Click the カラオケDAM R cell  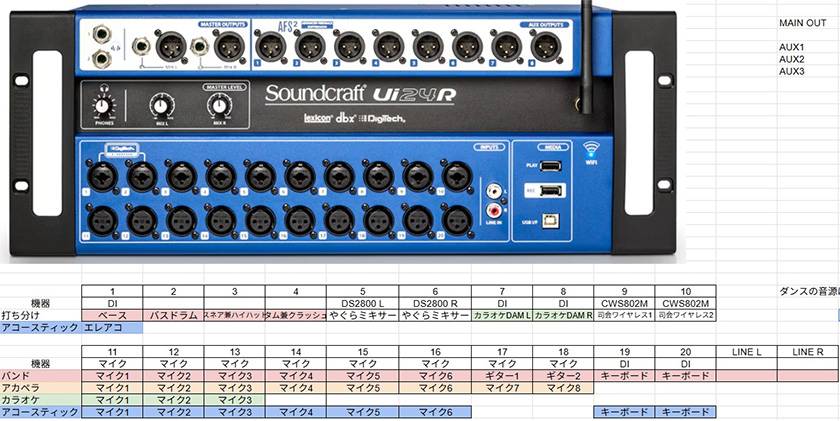coord(563,315)
